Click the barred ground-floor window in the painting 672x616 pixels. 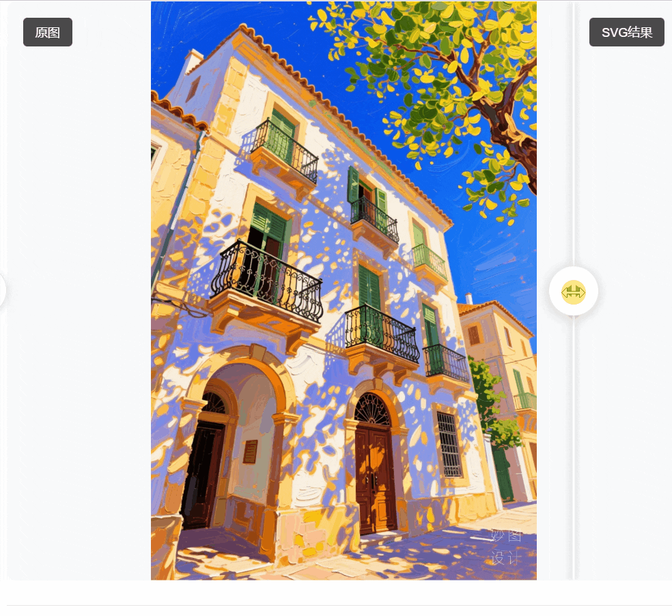click(449, 445)
